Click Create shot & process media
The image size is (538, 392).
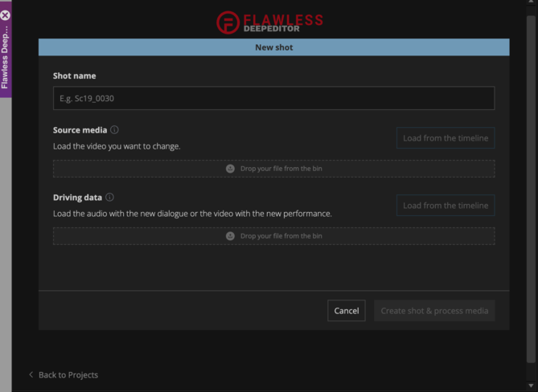click(434, 310)
